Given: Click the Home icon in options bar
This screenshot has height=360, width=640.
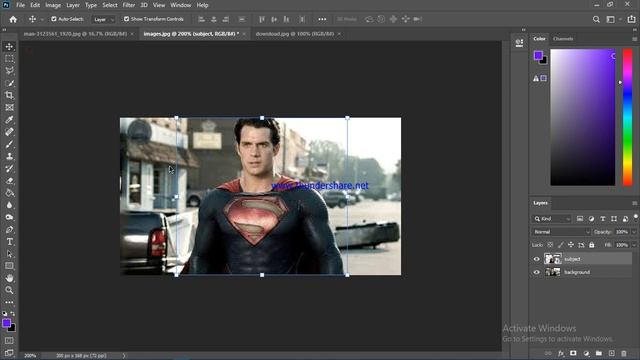Looking at the screenshot, I should [x=13, y=19].
